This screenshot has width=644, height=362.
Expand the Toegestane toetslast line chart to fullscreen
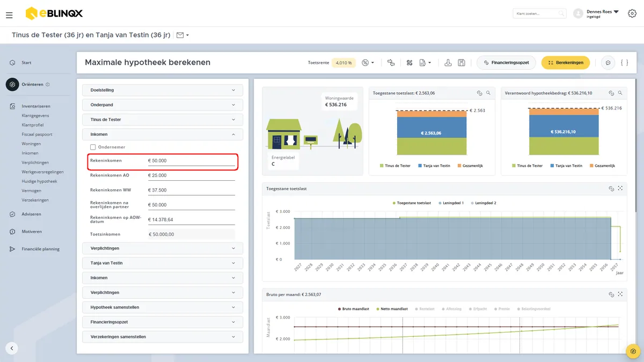pyautogui.click(x=620, y=189)
